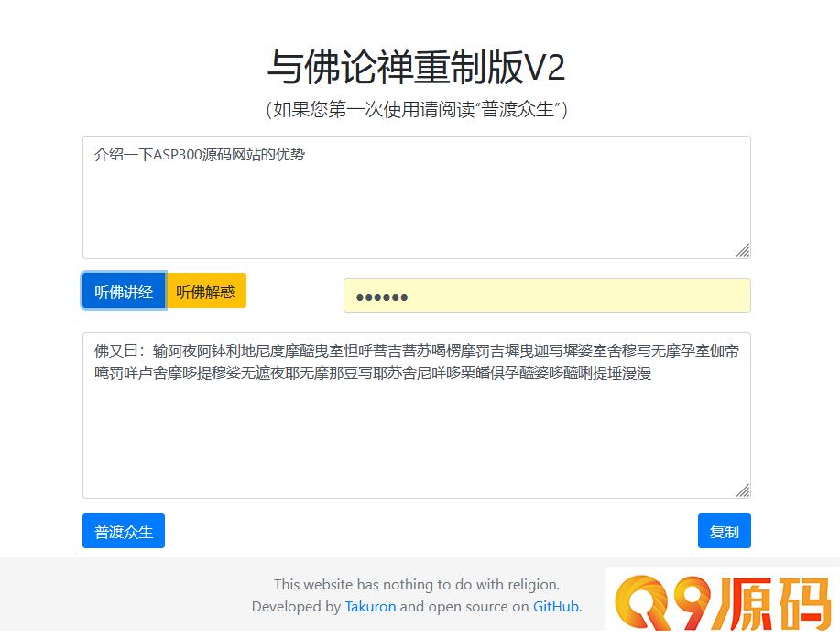Copy the output with the 复制 button
The height and width of the screenshot is (638, 840).
pos(725,531)
